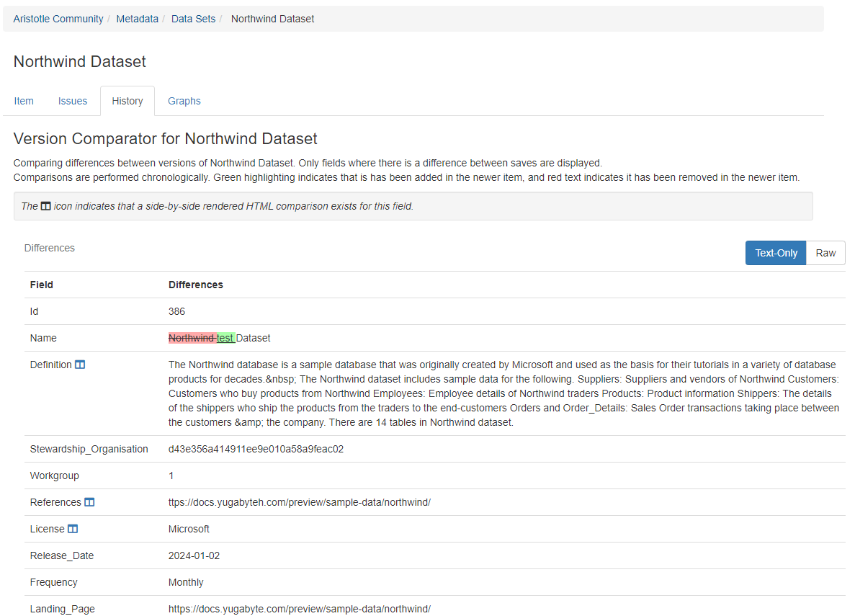This screenshot has width=855, height=616.
Task: Open side-by-side comparison icon for Definition
Action: (x=80, y=365)
